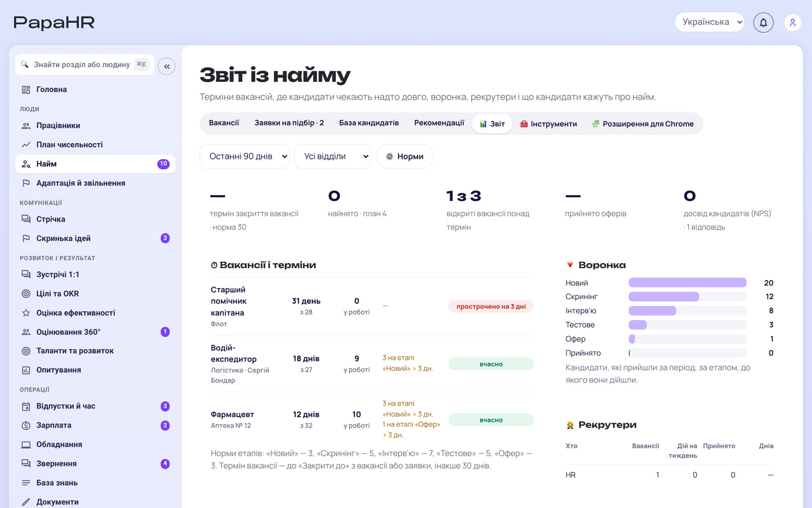Open the Українська language dropdown
The width and height of the screenshot is (812, 508).
coord(709,22)
